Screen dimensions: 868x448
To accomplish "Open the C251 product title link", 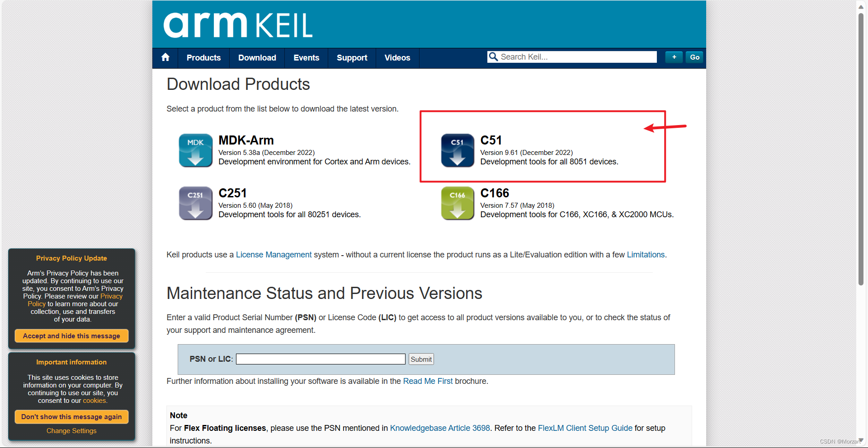I will click(232, 193).
